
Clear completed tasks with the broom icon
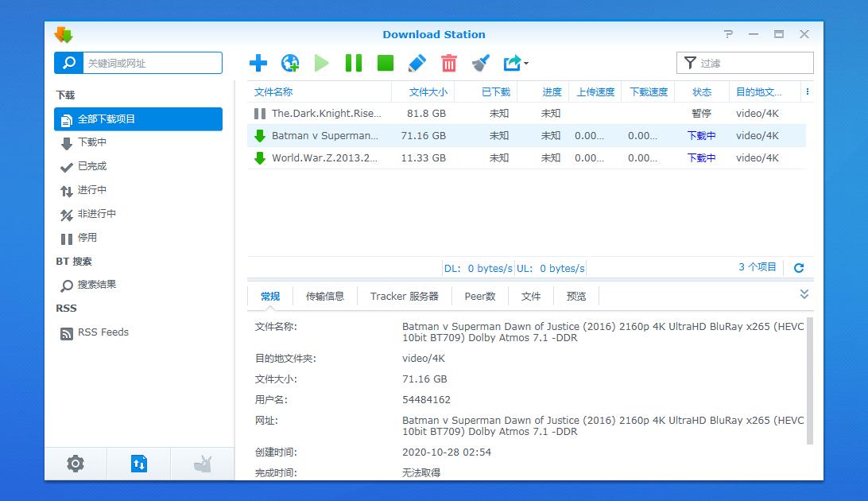click(x=480, y=63)
